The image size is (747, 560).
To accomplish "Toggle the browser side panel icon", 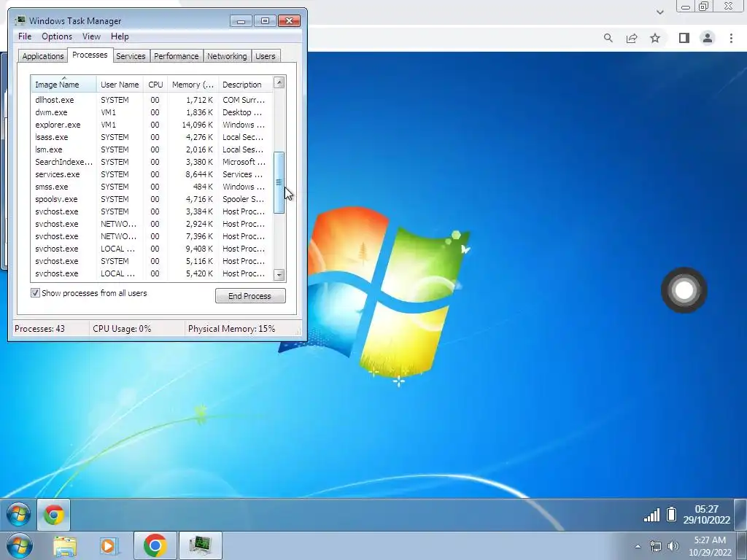I will pyautogui.click(x=684, y=38).
